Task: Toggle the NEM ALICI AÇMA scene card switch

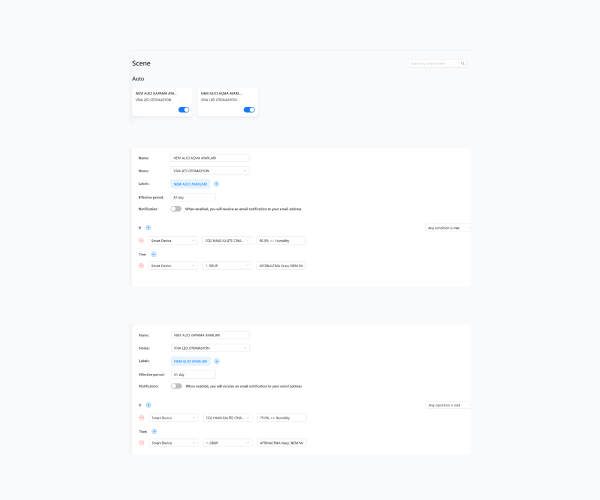Action: click(249, 110)
